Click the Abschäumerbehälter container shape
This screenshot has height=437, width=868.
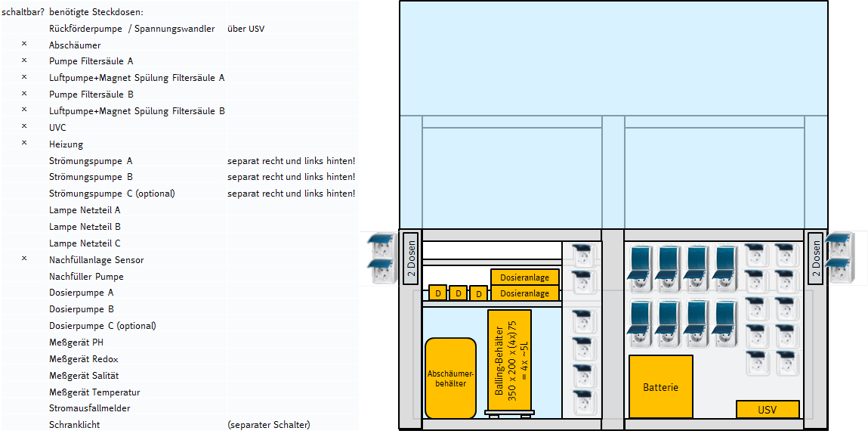tap(450, 378)
